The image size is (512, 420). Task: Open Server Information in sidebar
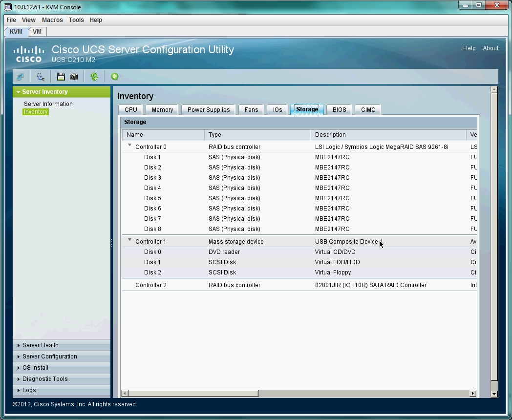click(x=48, y=104)
